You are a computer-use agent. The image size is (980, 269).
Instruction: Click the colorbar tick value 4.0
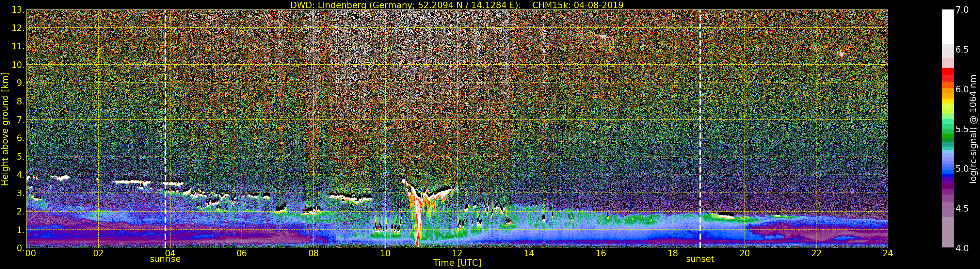pyautogui.click(x=962, y=248)
